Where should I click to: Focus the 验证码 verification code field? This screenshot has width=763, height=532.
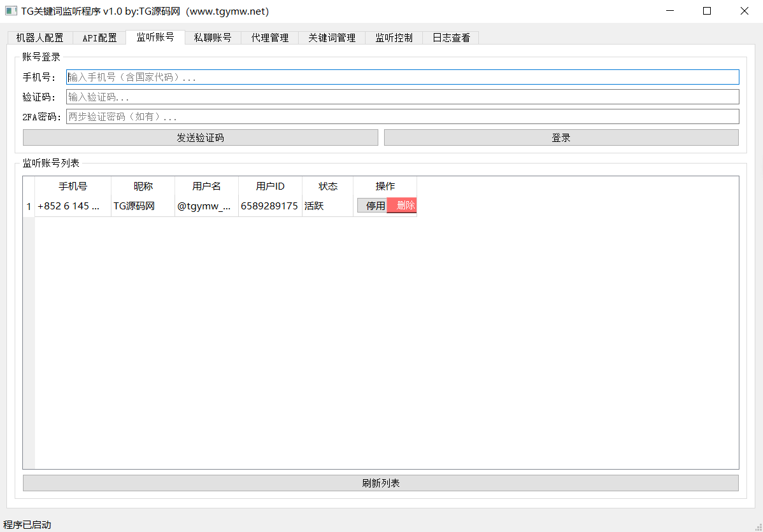[403, 97]
